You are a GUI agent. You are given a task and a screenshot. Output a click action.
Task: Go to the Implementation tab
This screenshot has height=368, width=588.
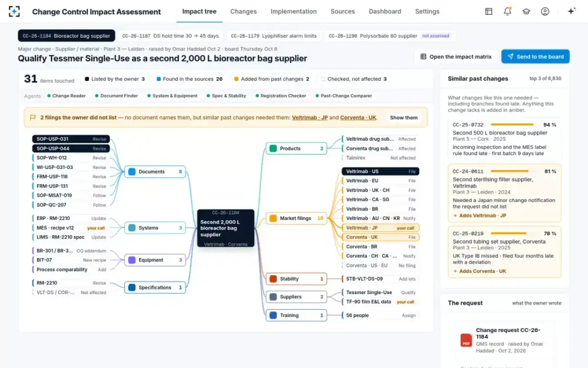click(294, 11)
